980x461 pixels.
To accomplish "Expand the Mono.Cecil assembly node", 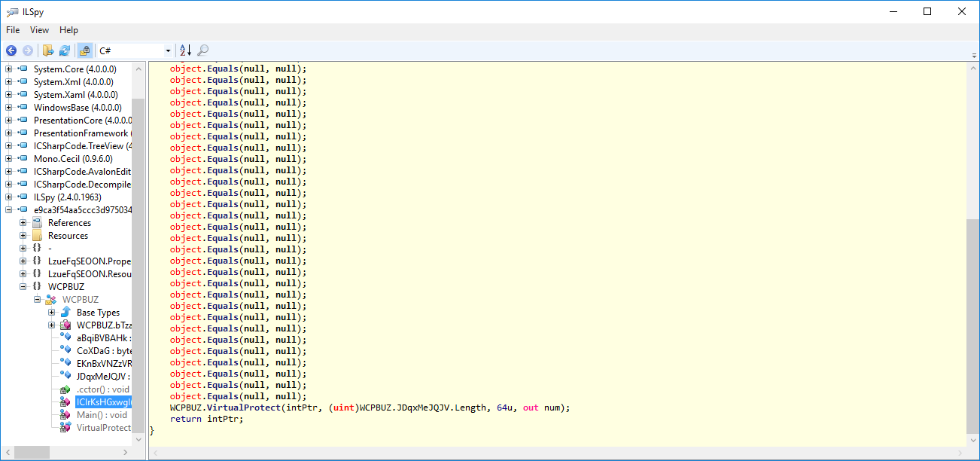I will pyautogui.click(x=9, y=159).
